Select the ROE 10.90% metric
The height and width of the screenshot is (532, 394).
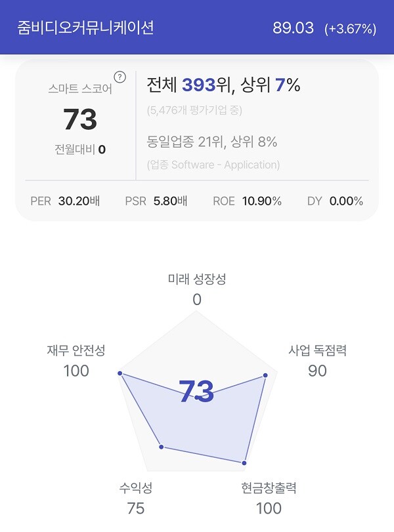[x=247, y=201]
